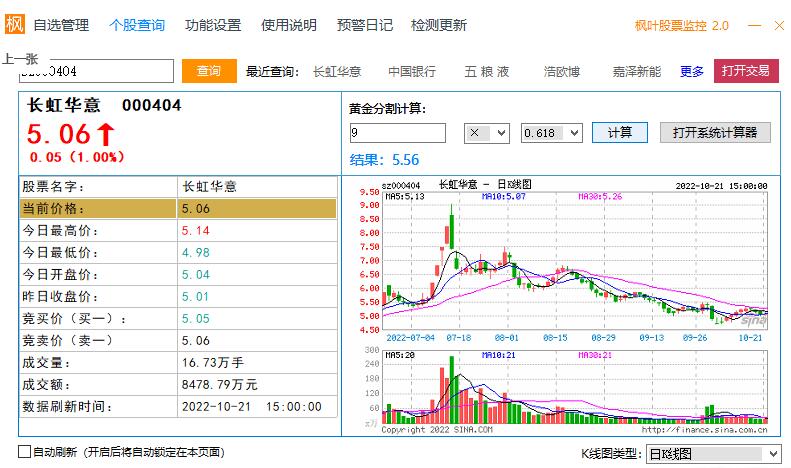791x468 pixels.
Task: Click the 更多 link for more queries
Action: [x=692, y=71]
